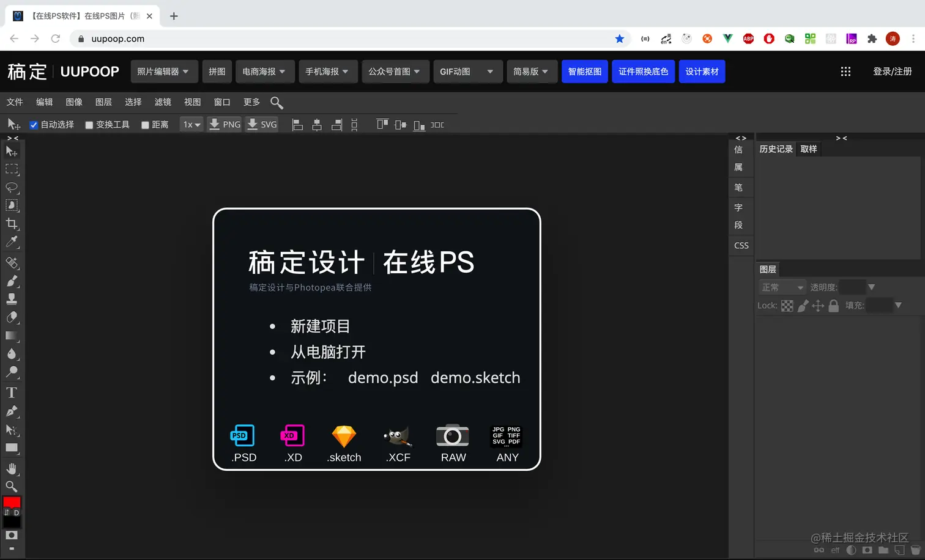Viewport: 925px width, 560px height.
Task: Toggle lock transparent pixels checkerboard icon
Action: point(787,306)
